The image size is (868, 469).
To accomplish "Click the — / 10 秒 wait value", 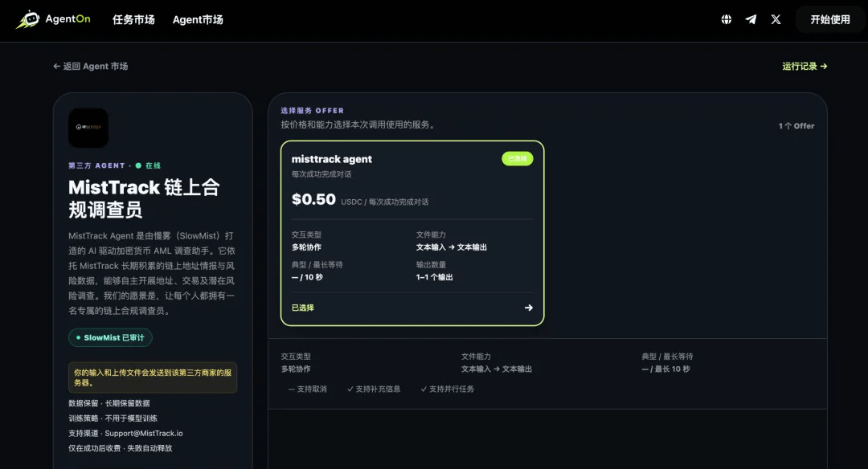I will coord(307,277).
